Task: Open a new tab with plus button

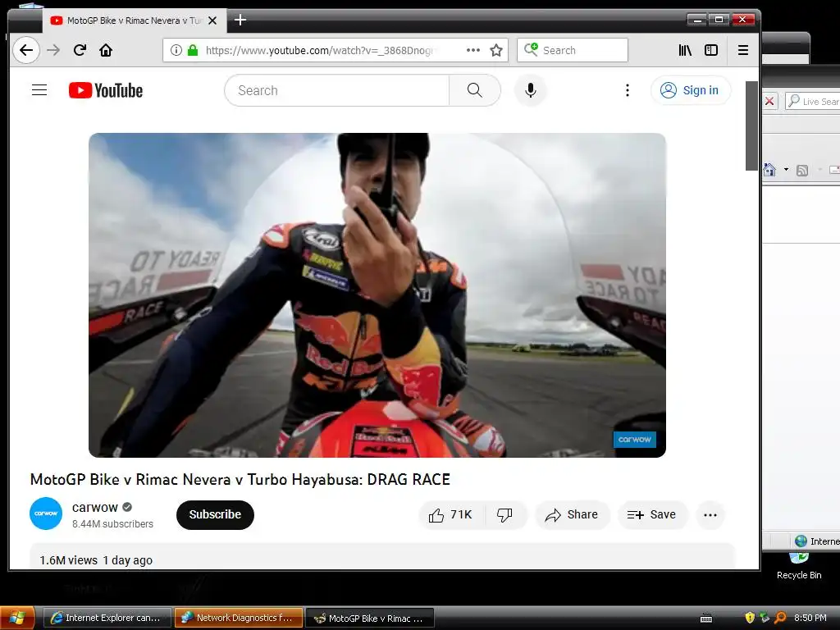Action: (x=240, y=21)
